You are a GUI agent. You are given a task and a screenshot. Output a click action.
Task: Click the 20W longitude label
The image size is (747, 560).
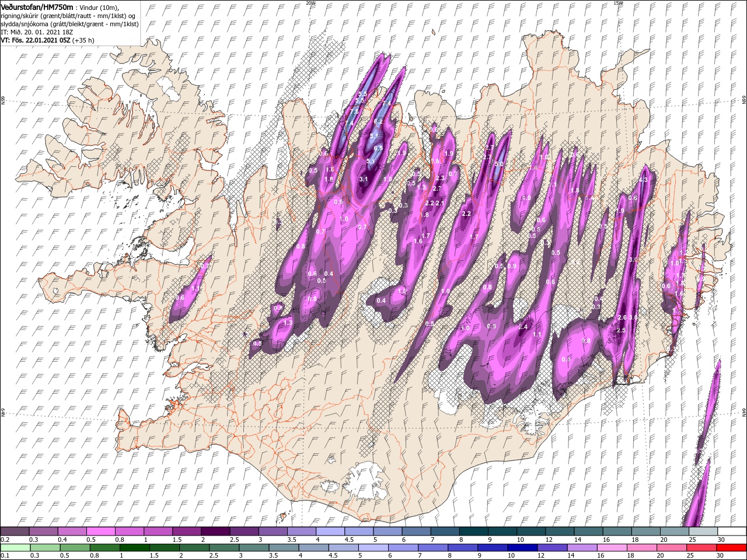[310, 3]
